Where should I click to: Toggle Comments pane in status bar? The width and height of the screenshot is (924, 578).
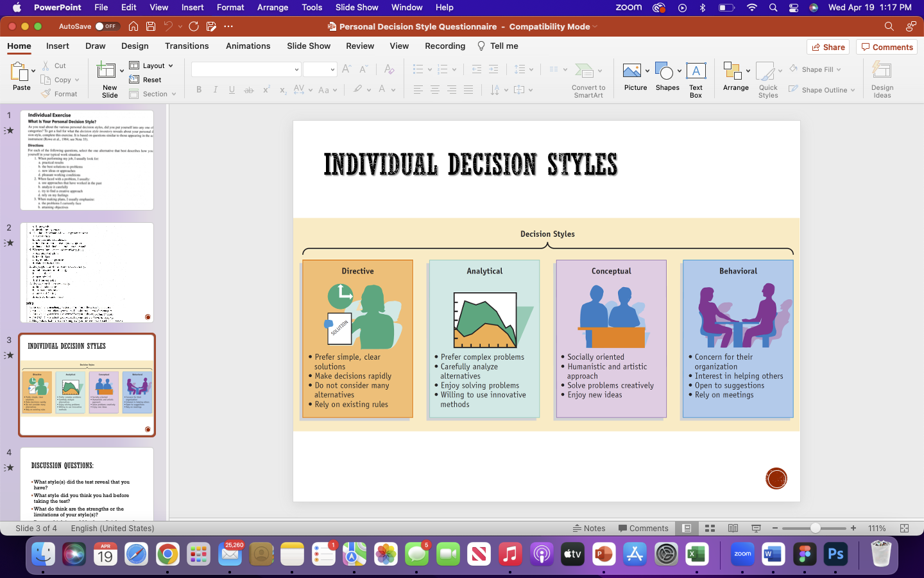pos(644,528)
